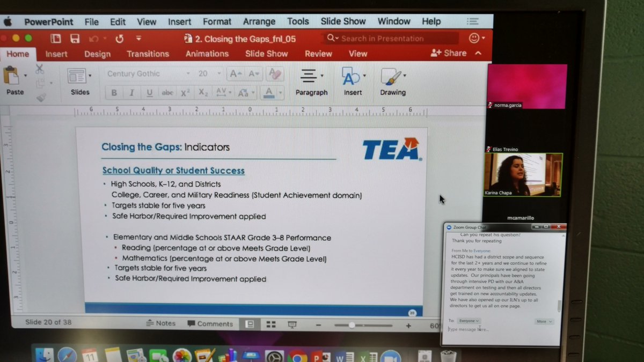Click the Karina Chapa video thumbnail
The width and height of the screenshot is (644, 362).
[523, 175]
